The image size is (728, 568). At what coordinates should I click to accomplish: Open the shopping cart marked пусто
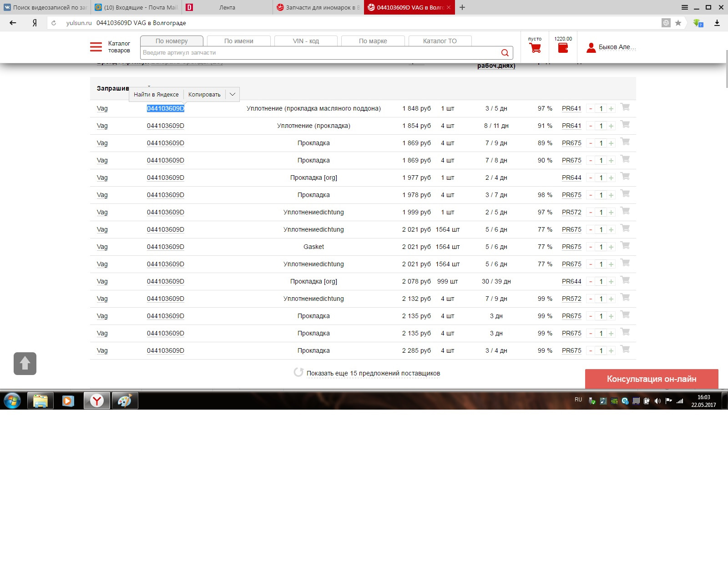(x=535, y=48)
